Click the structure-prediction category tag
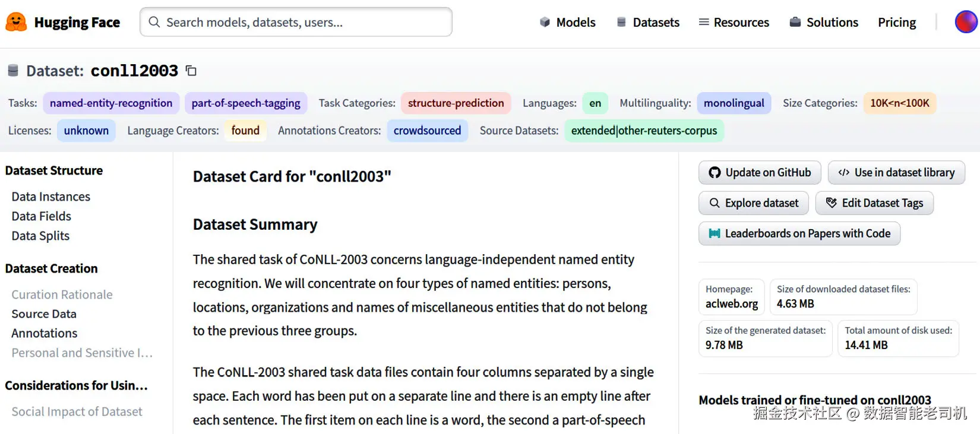This screenshot has width=980, height=434. point(456,103)
